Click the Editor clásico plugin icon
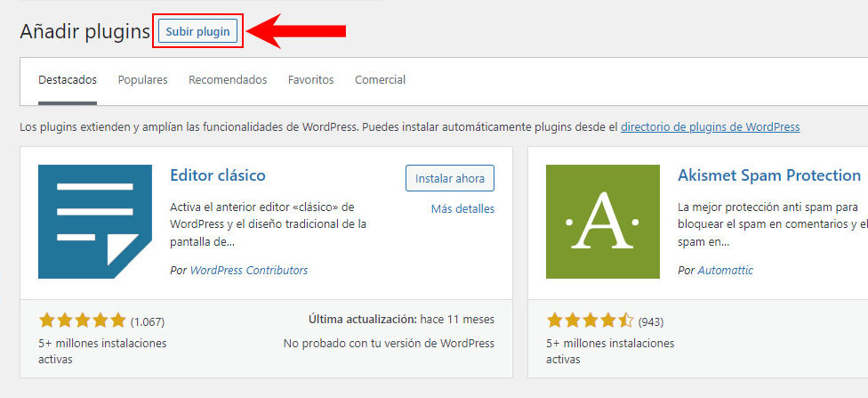 [x=95, y=221]
